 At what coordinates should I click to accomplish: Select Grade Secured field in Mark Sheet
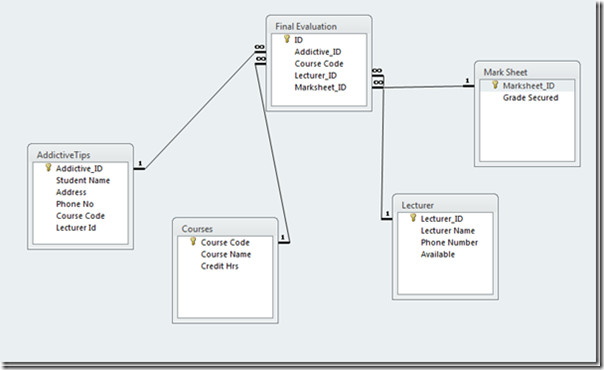[530, 98]
